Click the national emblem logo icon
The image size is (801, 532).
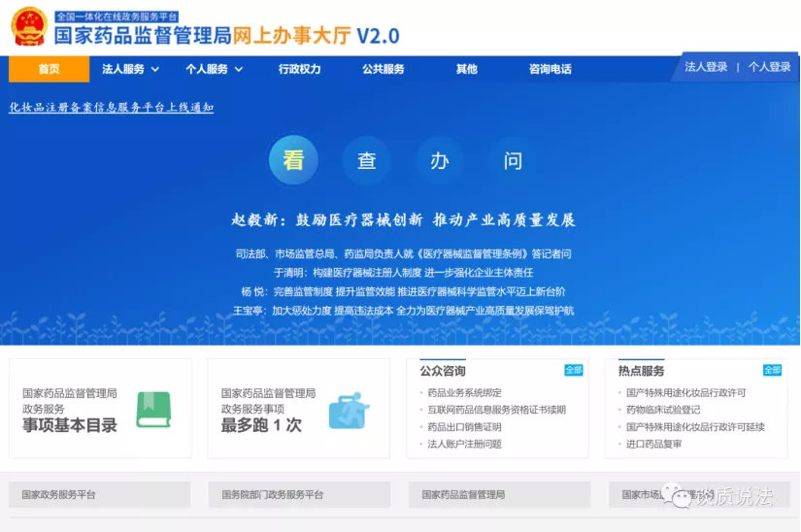[29, 27]
